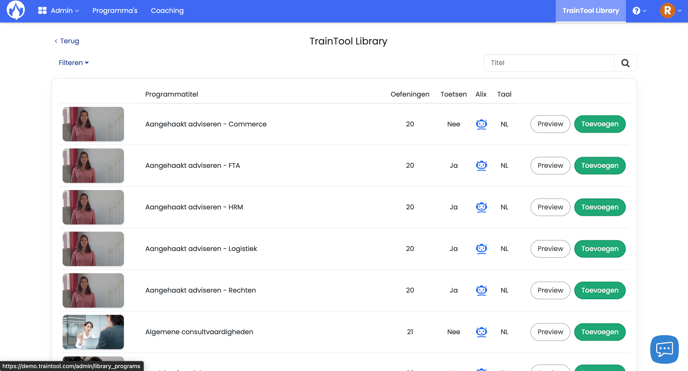
Task: Go to Programma's menu item
Action: [x=115, y=11]
